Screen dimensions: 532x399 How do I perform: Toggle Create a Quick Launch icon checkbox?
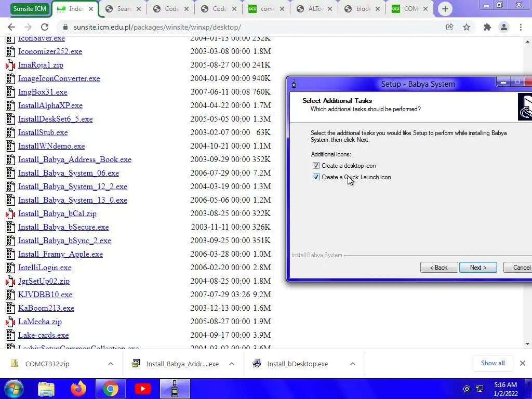click(316, 177)
